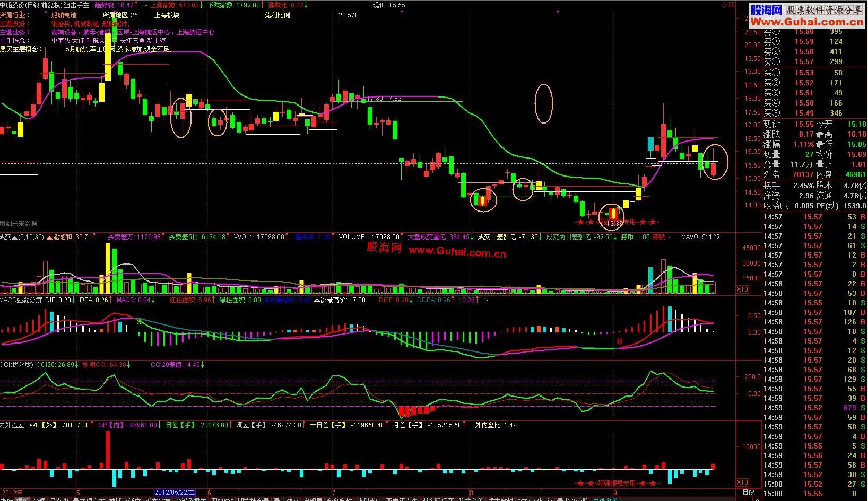Viewport: 868px width, 501px height.
Task: Open the 管理 tab
Action: point(39,499)
